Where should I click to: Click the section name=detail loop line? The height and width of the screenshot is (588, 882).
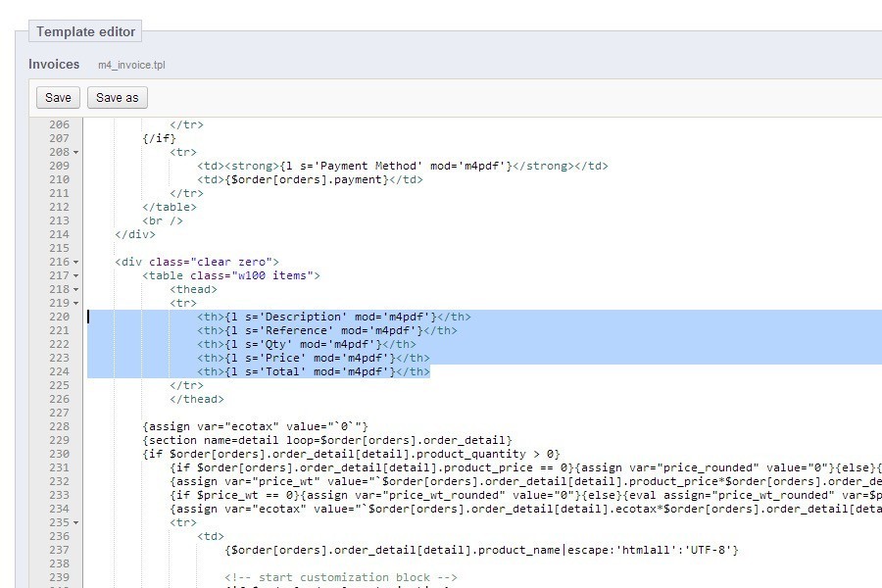327,440
